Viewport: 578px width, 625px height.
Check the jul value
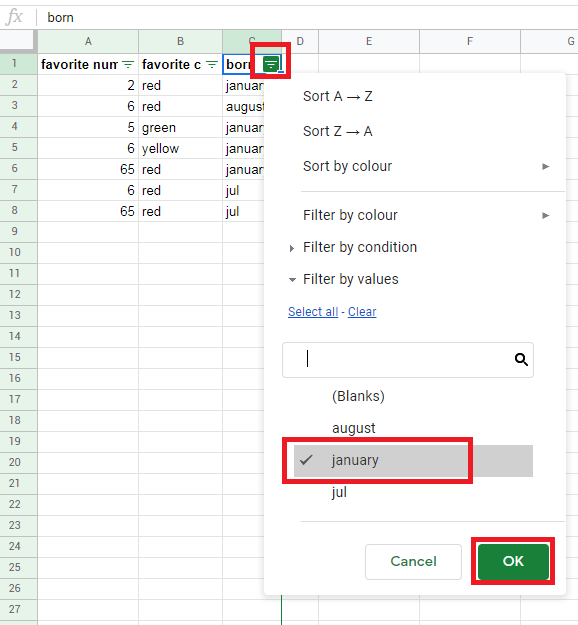coord(413,493)
